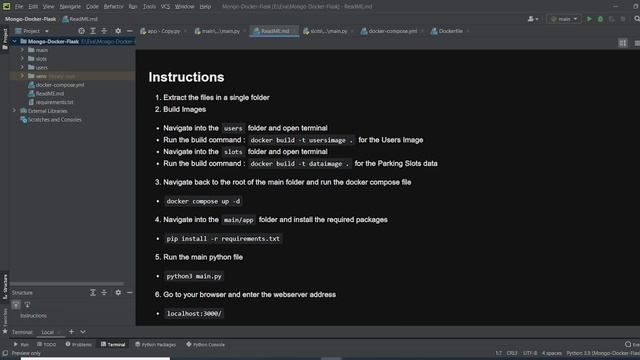Open the Python Packages tool window
The height and width of the screenshot is (360, 640).
tap(156, 344)
